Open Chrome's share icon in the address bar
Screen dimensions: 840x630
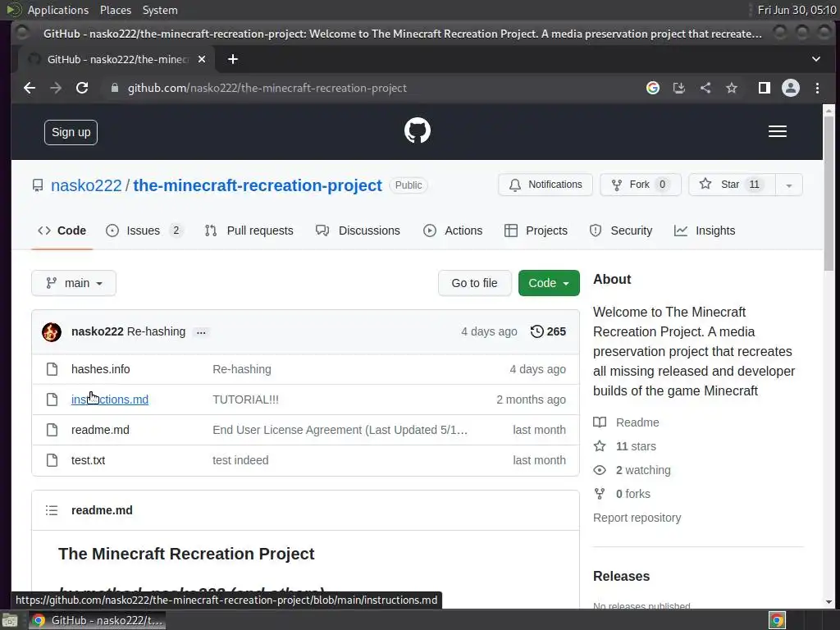(x=705, y=88)
